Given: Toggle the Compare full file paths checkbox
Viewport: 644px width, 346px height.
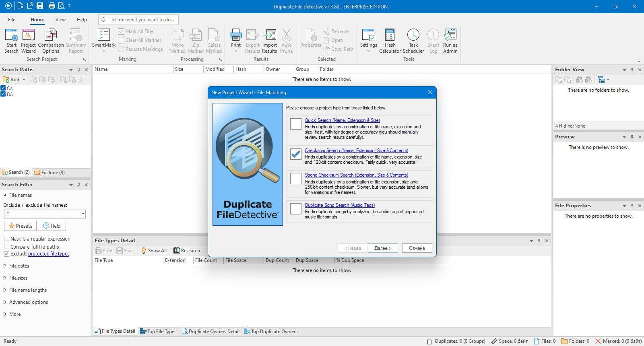Looking at the screenshot, I should click(6, 247).
